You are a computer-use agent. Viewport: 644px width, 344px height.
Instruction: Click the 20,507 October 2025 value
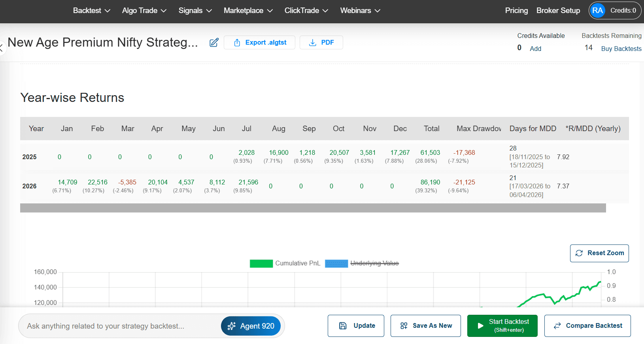click(x=339, y=153)
